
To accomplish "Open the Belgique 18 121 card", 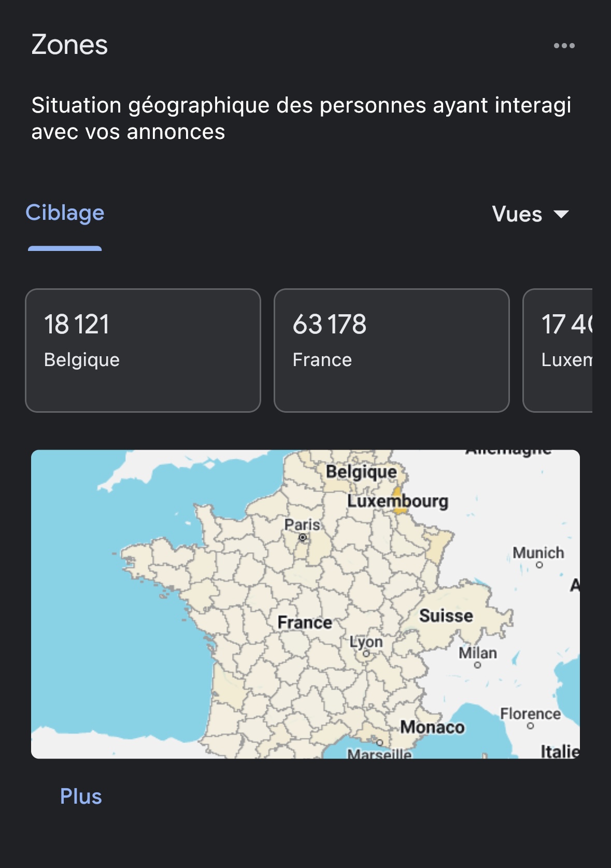I will (x=143, y=351).
